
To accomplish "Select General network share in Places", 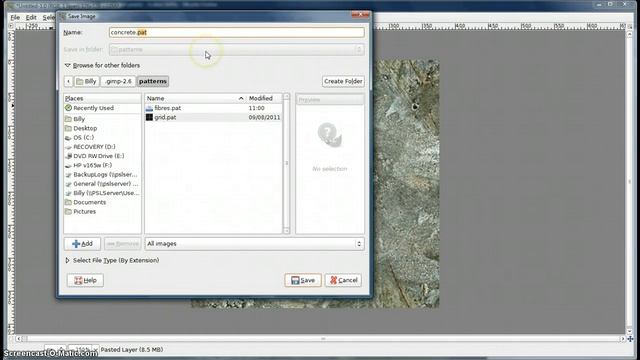I will [x=102, y=184].
